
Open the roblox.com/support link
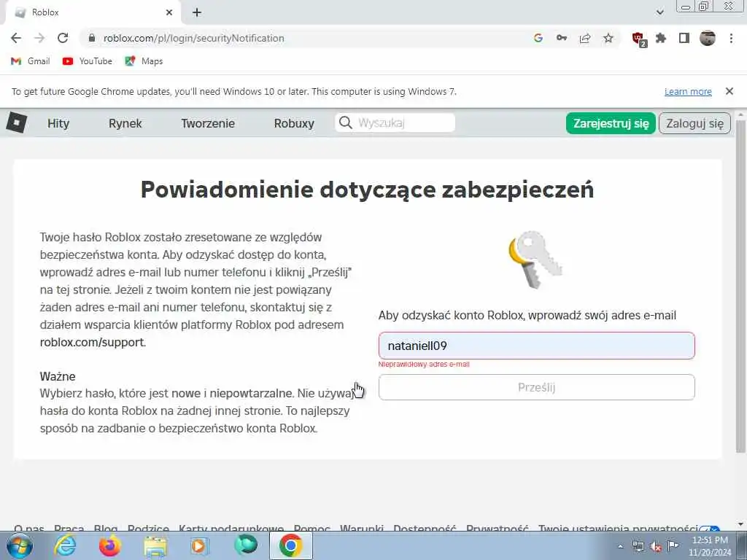click(x=92, y=343)
